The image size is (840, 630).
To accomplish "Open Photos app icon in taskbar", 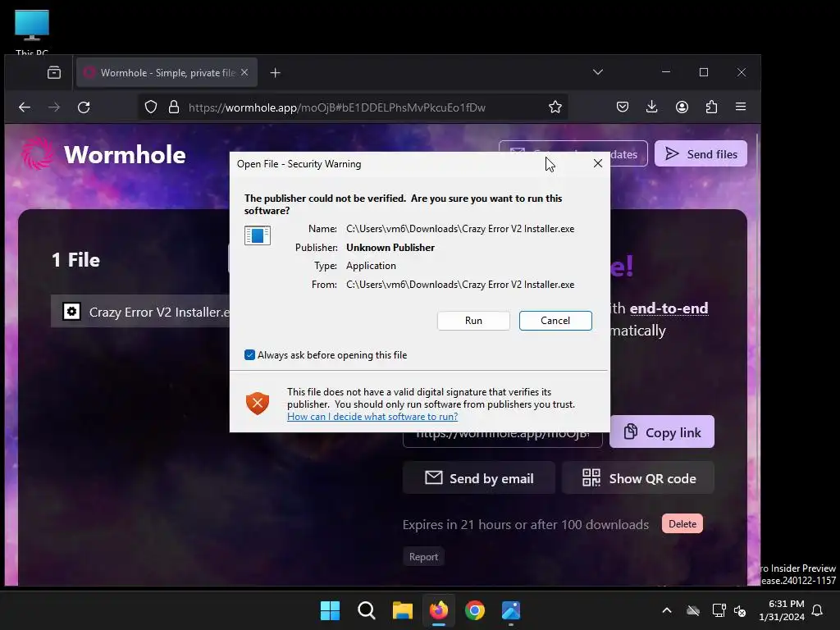I will coord(511,610).
